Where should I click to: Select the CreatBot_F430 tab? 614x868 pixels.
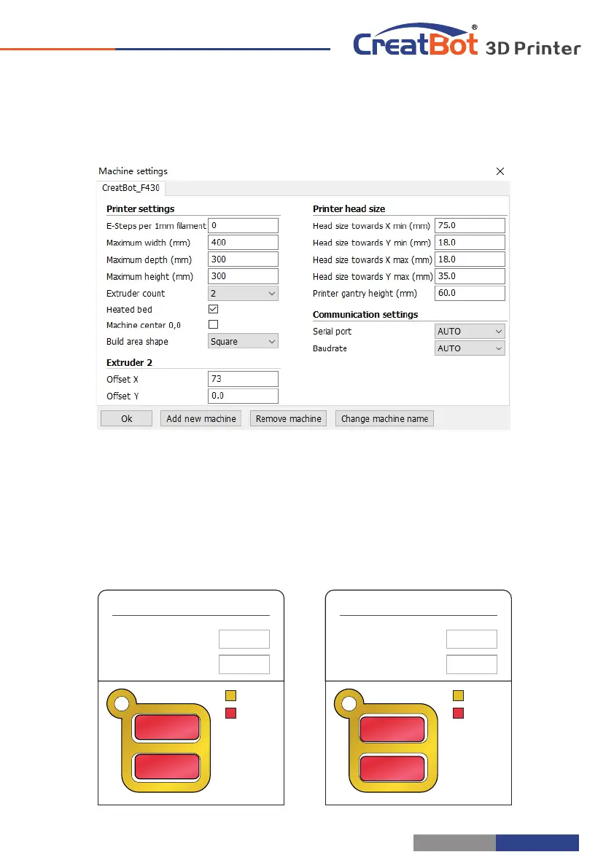pyautogui.click(x=131, y=188)
